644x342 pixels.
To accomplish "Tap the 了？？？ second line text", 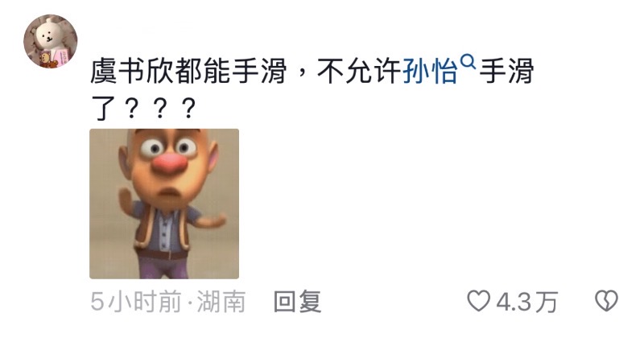I will coord(144,108).
